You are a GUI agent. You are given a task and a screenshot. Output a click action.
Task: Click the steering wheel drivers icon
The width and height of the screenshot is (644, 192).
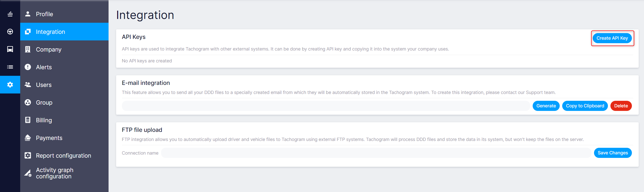pos(10,32)
